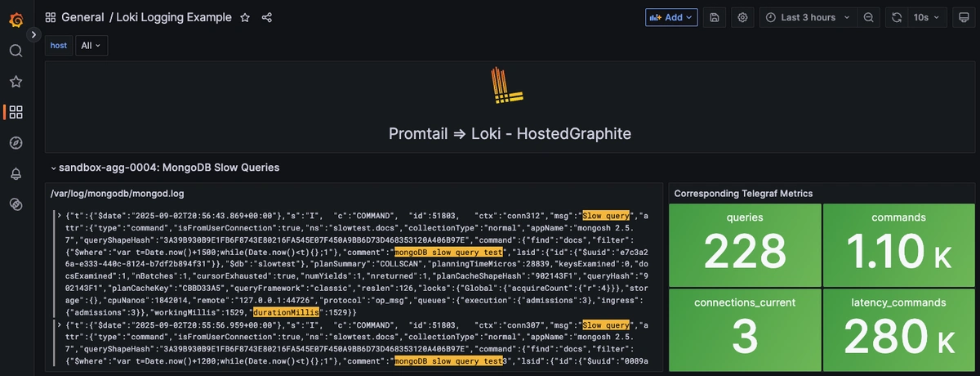Click the queries 228 stat tile

(745, 244)
